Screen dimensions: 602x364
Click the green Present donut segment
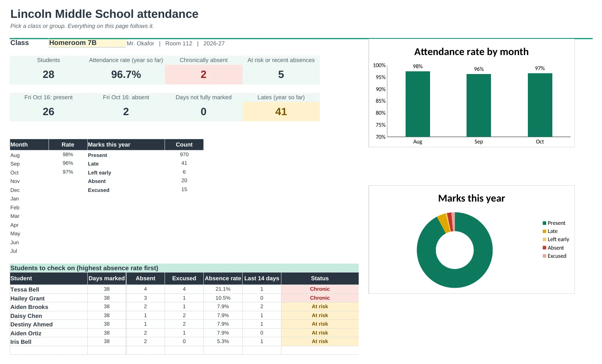point(455,278)
